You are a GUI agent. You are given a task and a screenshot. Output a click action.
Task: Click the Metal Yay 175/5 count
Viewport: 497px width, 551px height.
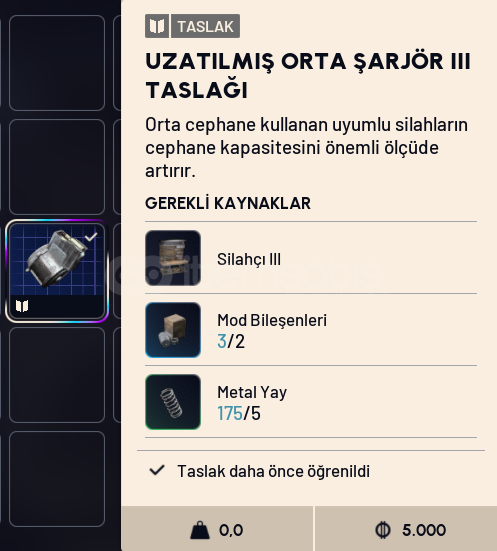click(239, 413)
